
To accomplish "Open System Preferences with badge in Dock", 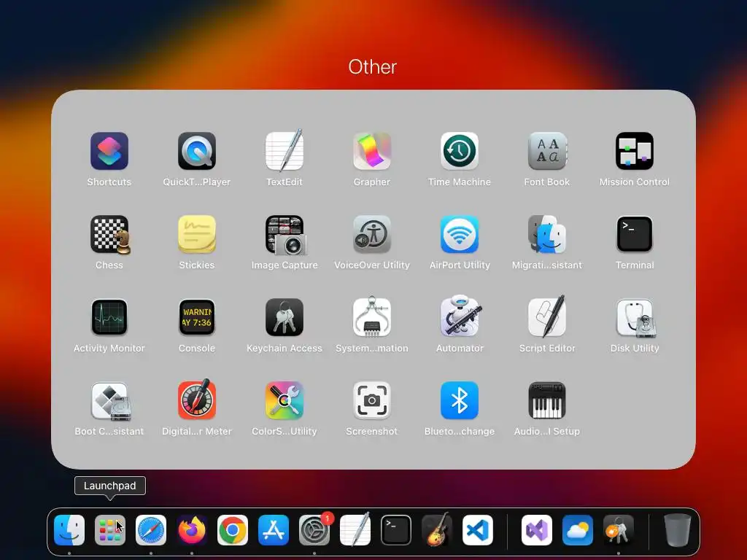I will click(x=314, y=530).
